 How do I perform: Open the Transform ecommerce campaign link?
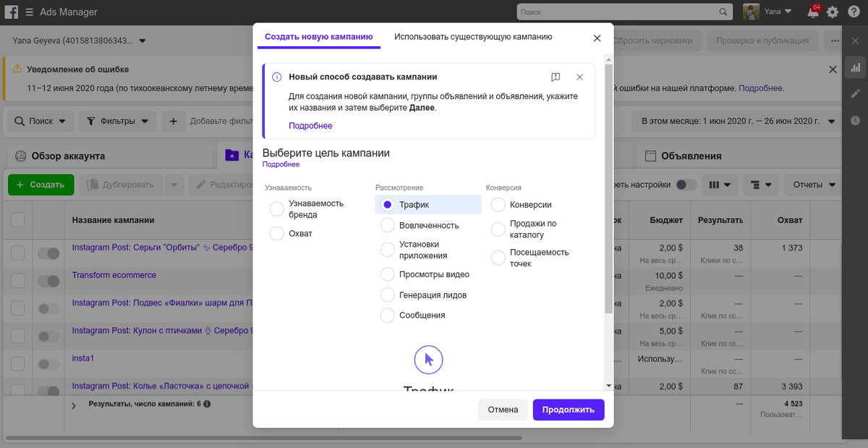[x=114, y=275]
